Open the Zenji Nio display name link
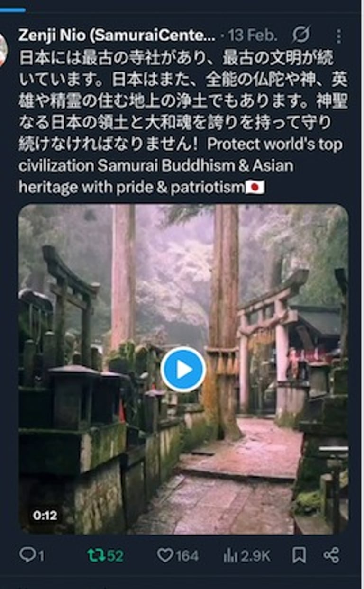364x589 pixels. click(117, 35)
